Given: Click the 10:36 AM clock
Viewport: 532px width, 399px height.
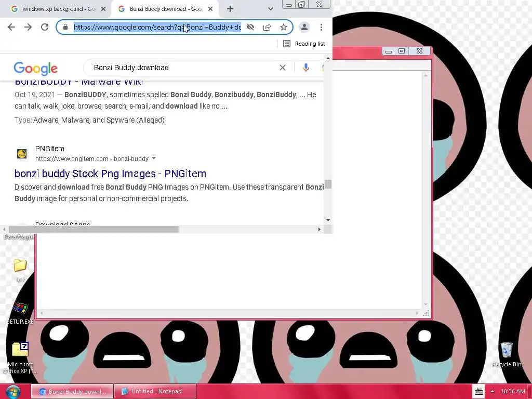Looking at the screenshot, I should pos(513,392).
